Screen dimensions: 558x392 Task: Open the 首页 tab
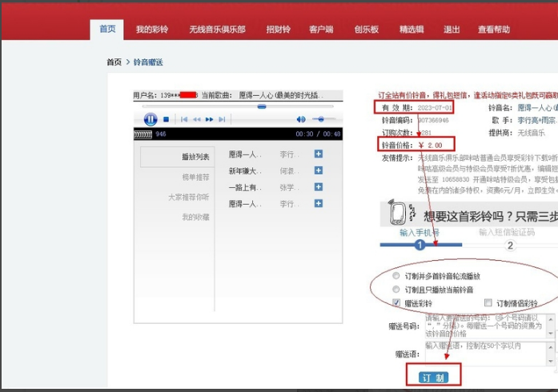[107, 29]
